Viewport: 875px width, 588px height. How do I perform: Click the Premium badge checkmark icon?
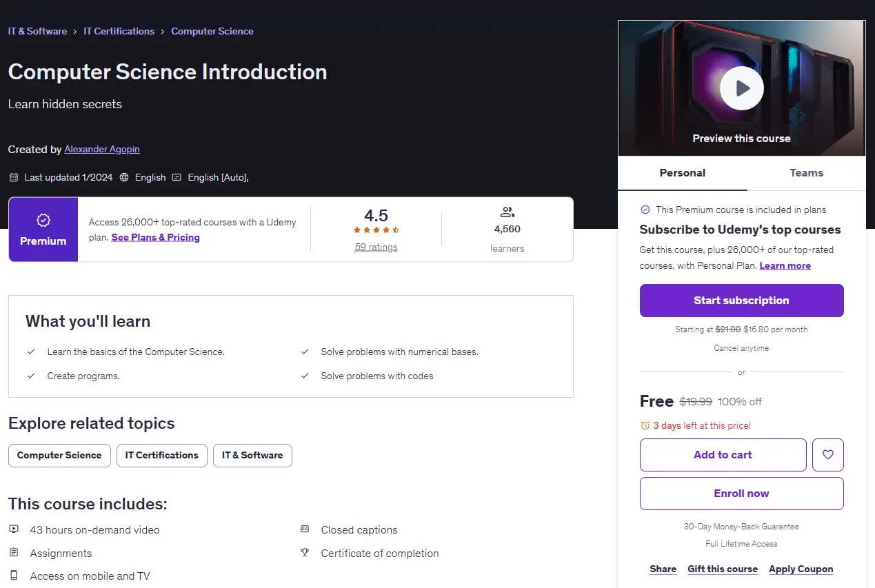43,220
